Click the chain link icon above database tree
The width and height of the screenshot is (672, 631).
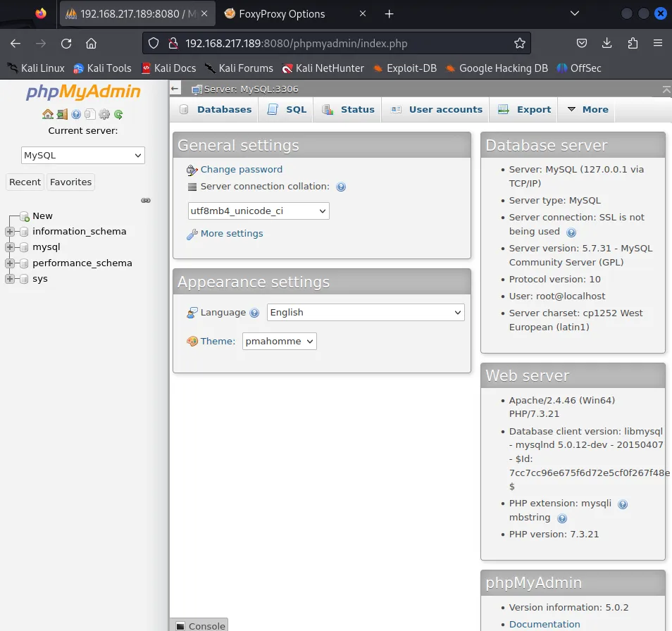click(x=146, y=201)
